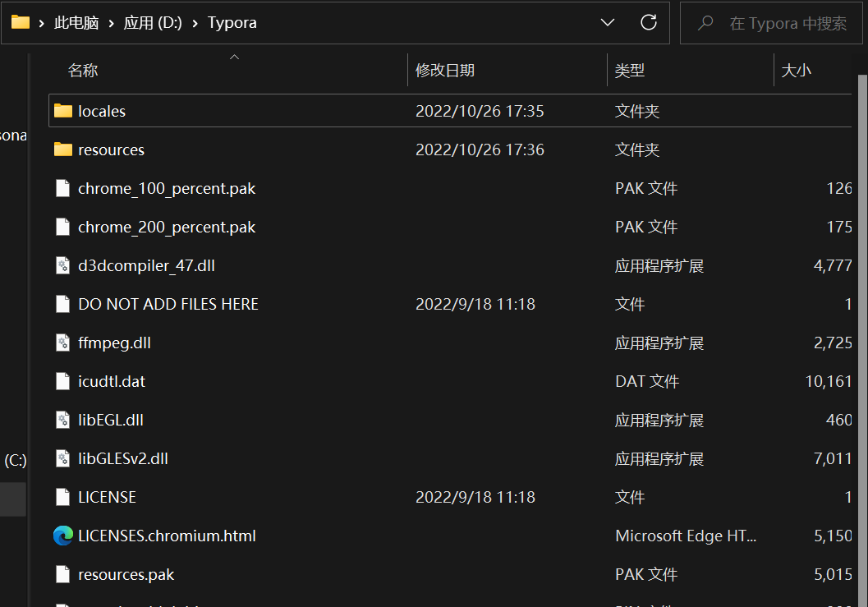This screenshot has width=868, height=607.
Task: Click size value 5,015 of resources.pak
Action: click(x=833, y=574)
